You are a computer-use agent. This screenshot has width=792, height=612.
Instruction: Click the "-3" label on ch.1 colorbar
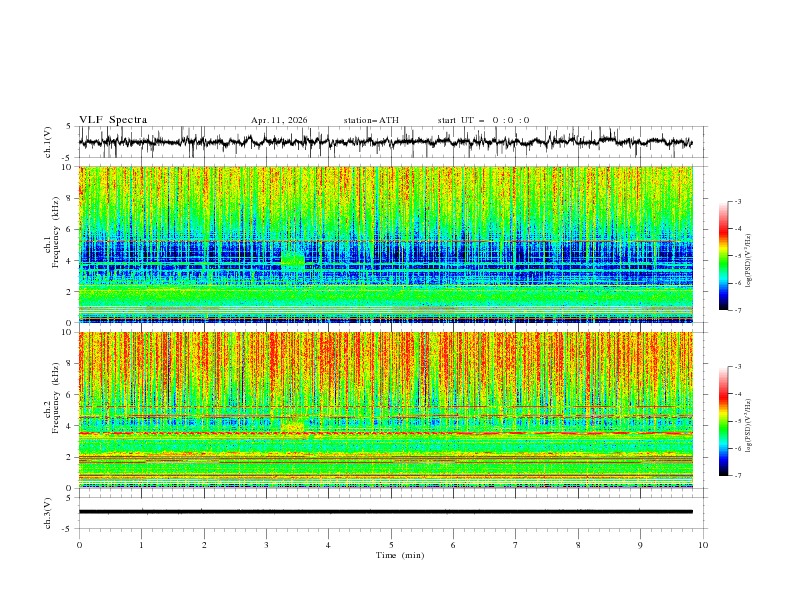point(738,201)
